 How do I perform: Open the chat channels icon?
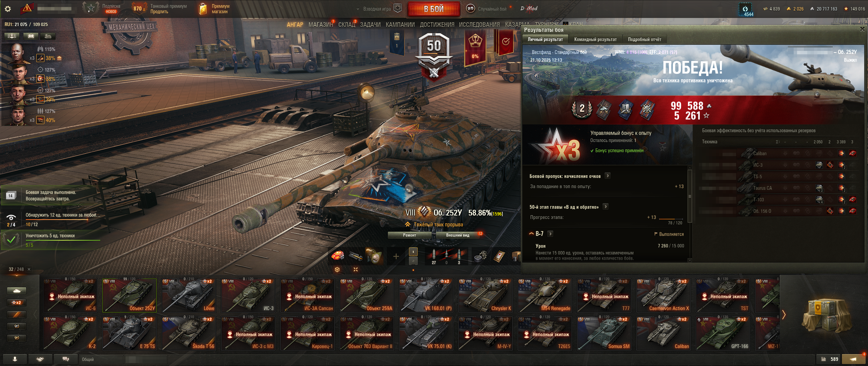click(66, 359)
